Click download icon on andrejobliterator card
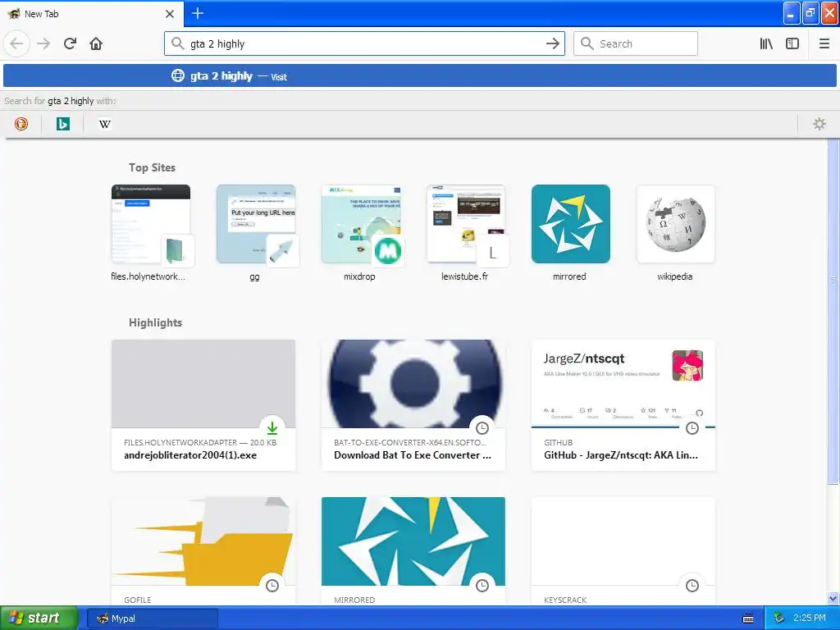840x630 pixels. [x=272, y=428]
